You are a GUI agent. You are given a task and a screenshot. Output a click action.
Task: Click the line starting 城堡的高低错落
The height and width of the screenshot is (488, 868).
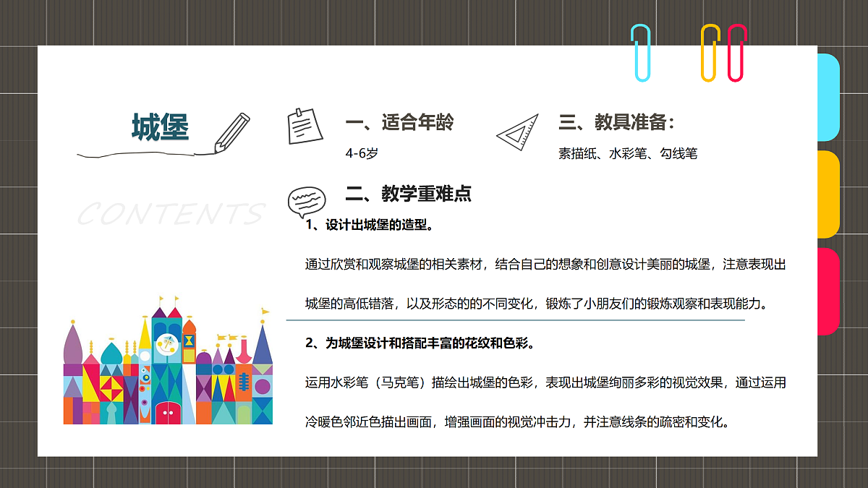[x=536, y=304]
